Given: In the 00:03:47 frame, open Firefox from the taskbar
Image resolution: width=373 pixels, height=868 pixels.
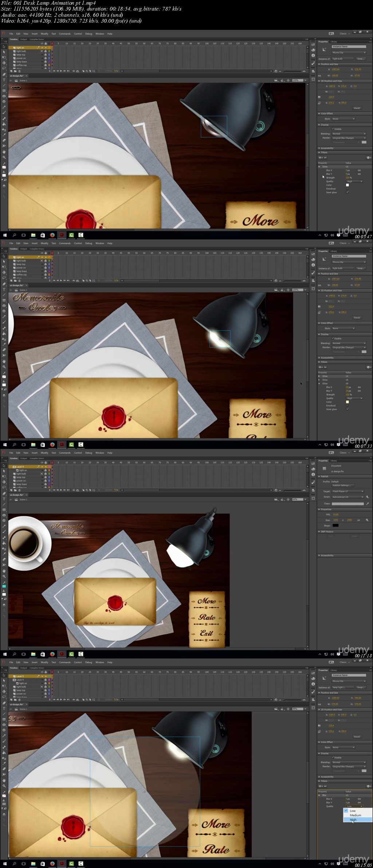Looking at the screenshot, I should tap(52, 235).
